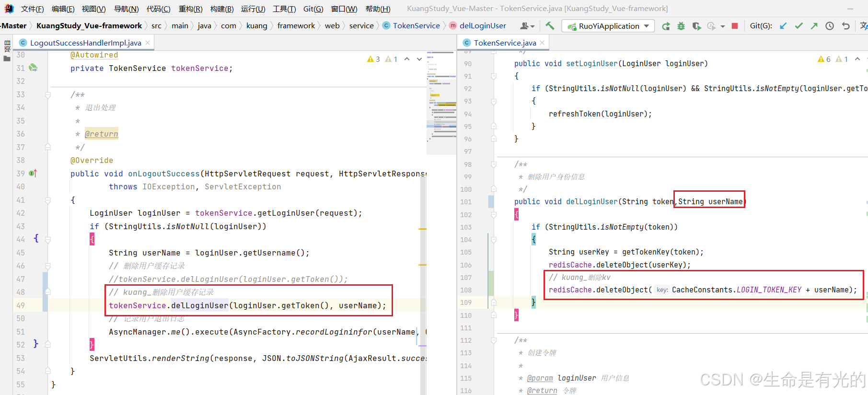This screenshot has height=395, width=868.
Task: Open the 构建(B) menu
Action: (x=222, y=9)
